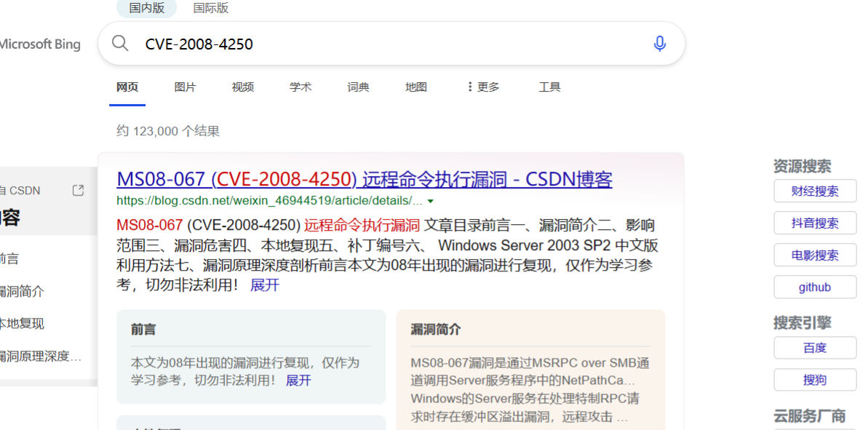868x430 pixels.
Task: Activate the microphone voice search icon
Action: [659, 44]
